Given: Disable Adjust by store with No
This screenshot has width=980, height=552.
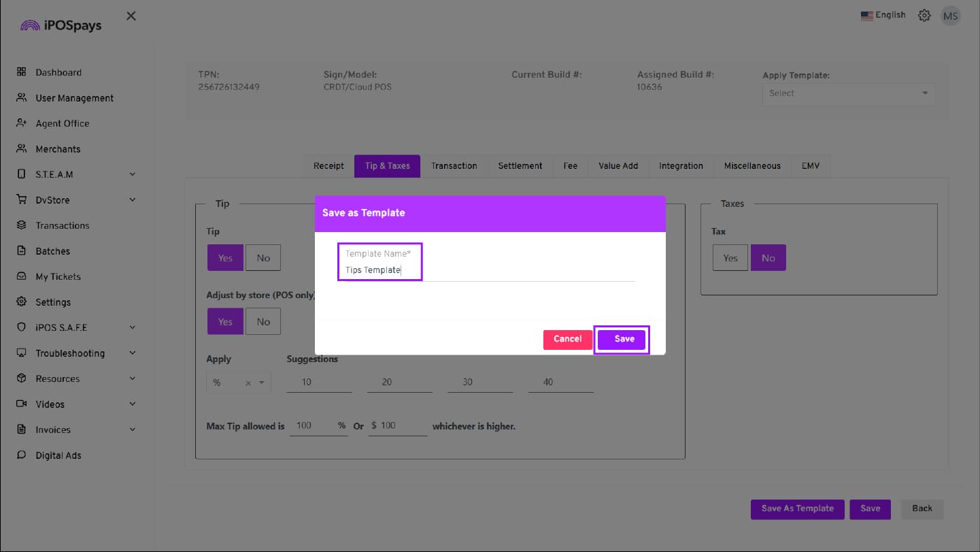Looking at the screenshot, I should 263,322.
